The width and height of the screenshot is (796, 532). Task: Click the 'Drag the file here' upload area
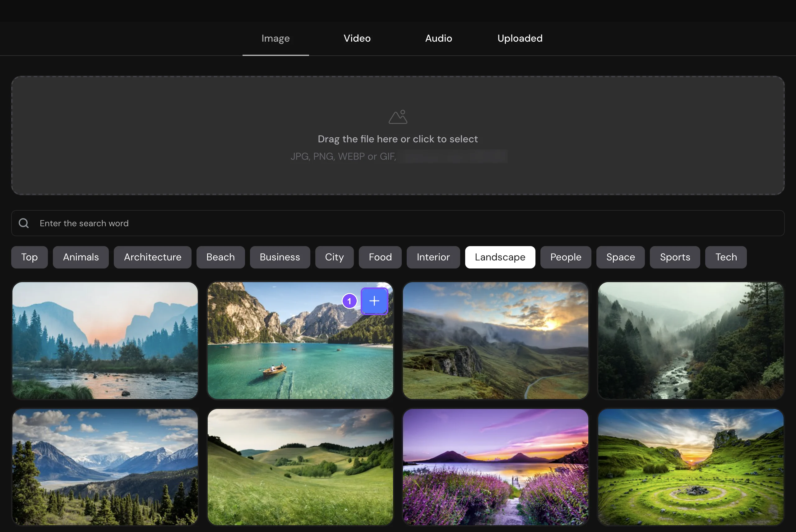[398, 135]
